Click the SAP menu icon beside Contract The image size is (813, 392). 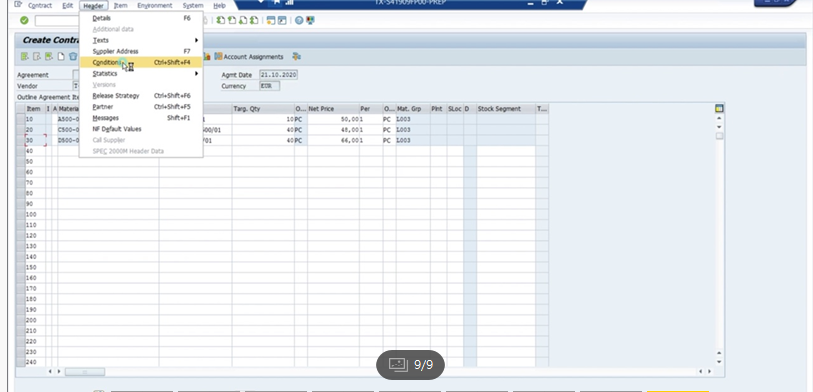pyautogui.click(x=18, y=5)
